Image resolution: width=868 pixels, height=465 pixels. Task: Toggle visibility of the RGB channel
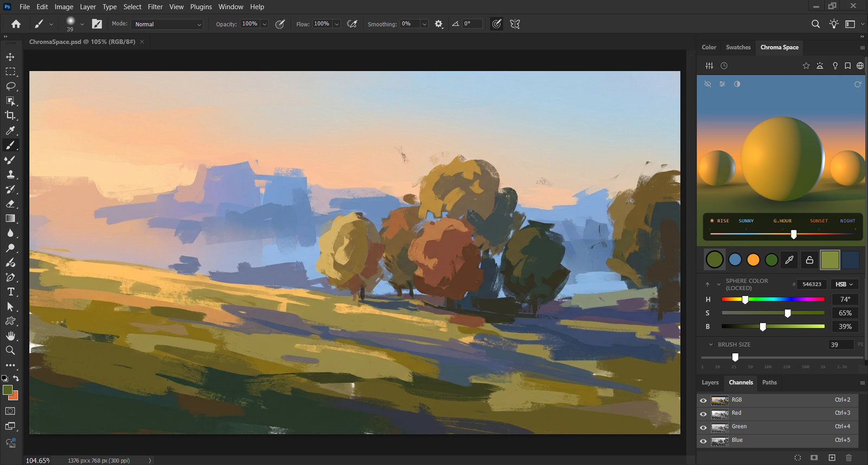coord(703,400)
